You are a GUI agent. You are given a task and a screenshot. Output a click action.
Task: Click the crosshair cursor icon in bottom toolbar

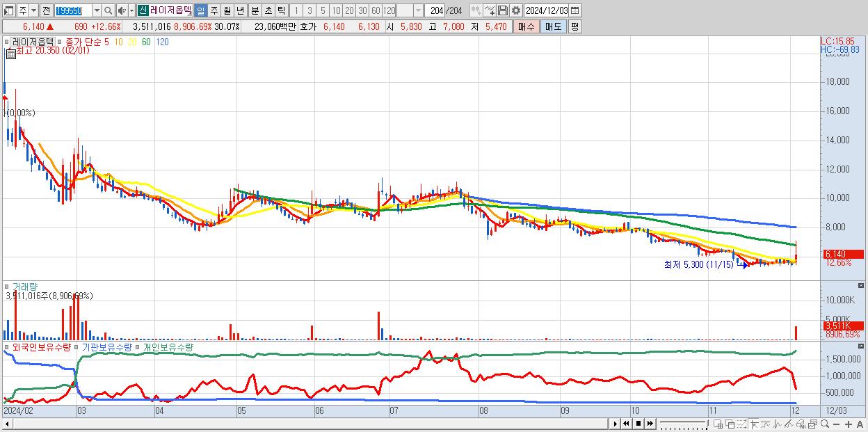[x=754, y=424]
